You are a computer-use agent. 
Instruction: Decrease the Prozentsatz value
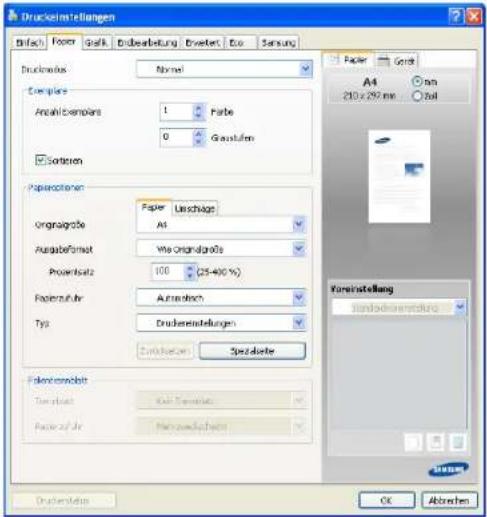190,276
